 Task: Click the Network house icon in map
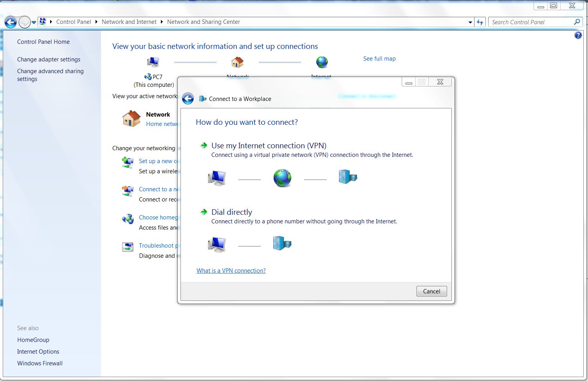pos(237,62)
